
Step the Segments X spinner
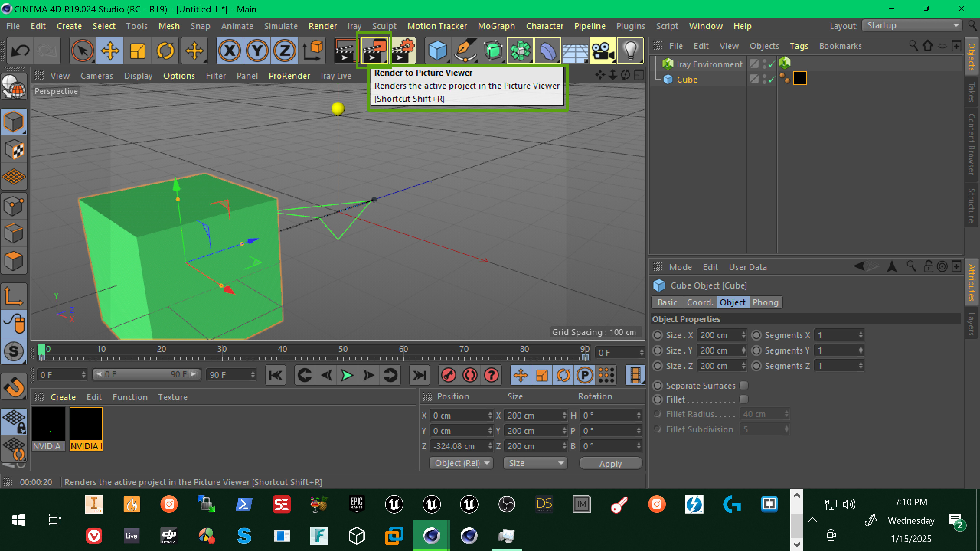point(860,335)
